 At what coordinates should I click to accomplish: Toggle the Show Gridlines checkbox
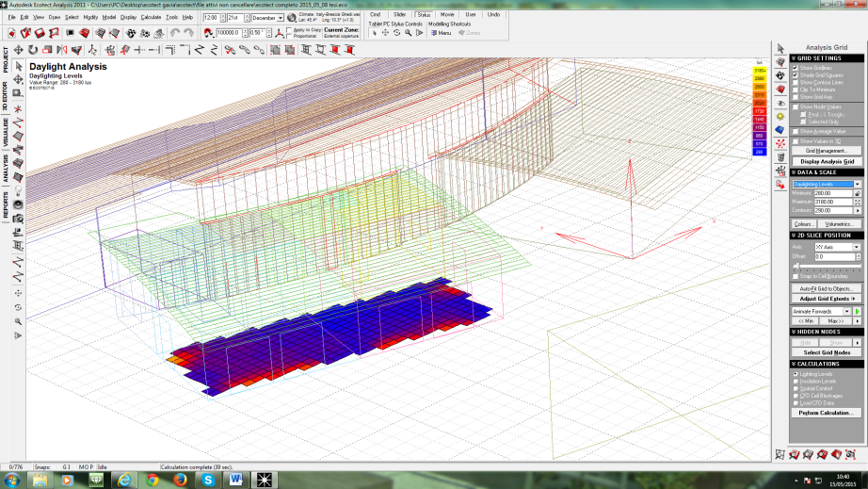[795, 68]
